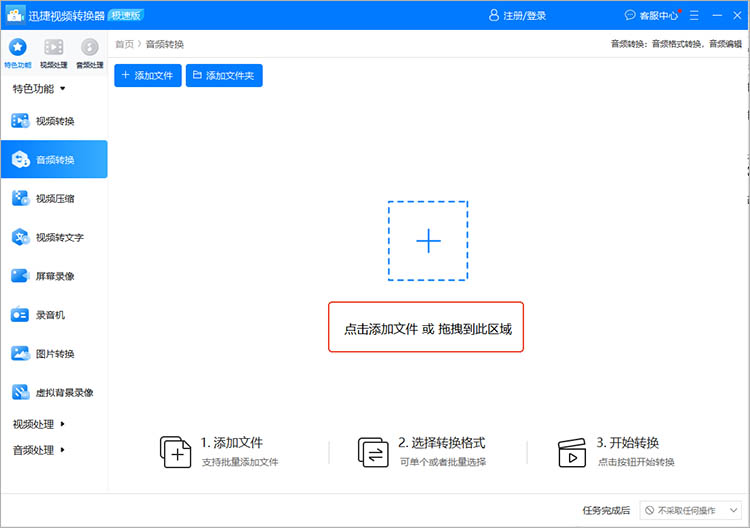The height and width of the screenshot is (528, 750).
Task: Open 录音机 recorder tool
Action: [x=54, y=315]
